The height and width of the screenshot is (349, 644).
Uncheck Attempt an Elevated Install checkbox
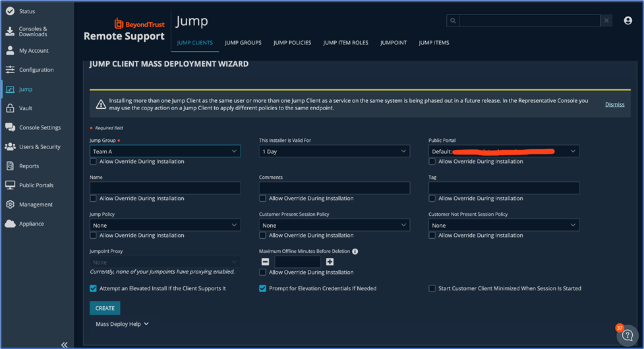pos(93,288)
